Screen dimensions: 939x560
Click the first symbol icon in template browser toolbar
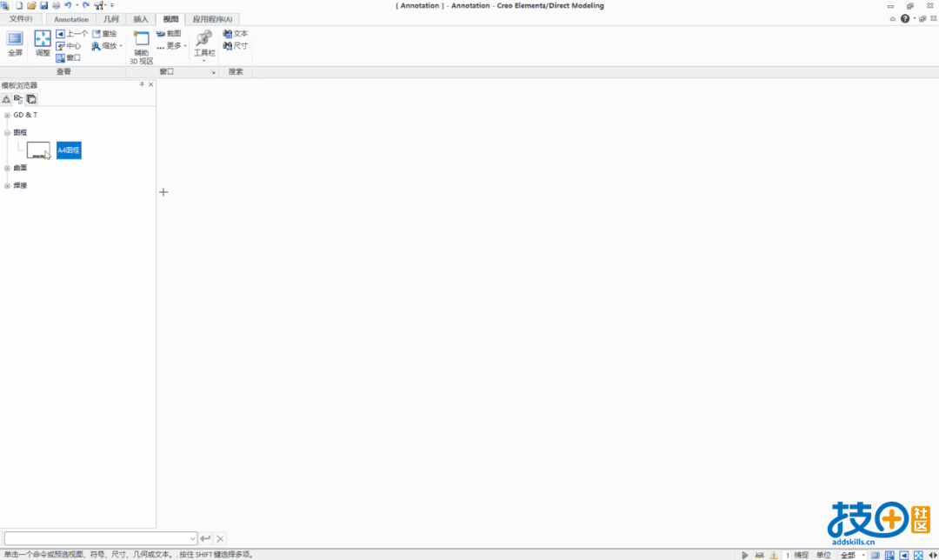point(6,99)
